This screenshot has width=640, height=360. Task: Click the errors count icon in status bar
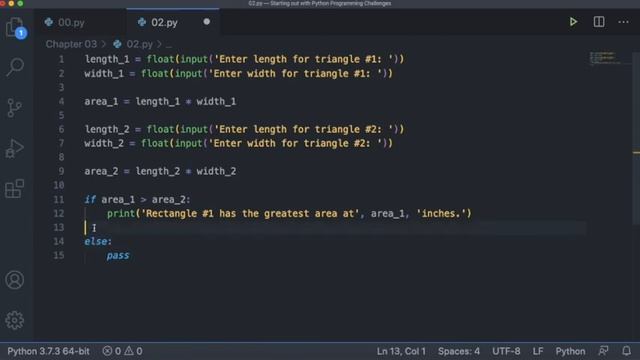[x=112, y=351]
